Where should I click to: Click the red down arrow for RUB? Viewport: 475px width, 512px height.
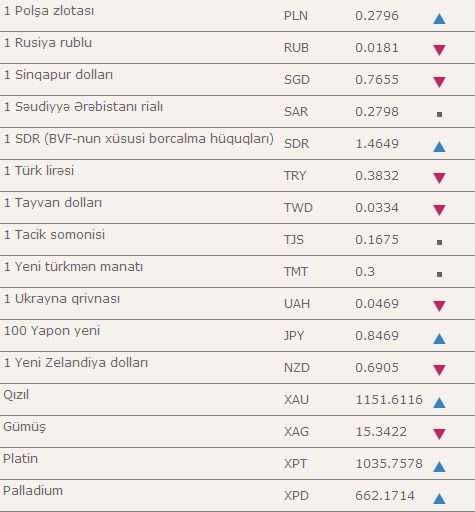(x=439, y=50)
